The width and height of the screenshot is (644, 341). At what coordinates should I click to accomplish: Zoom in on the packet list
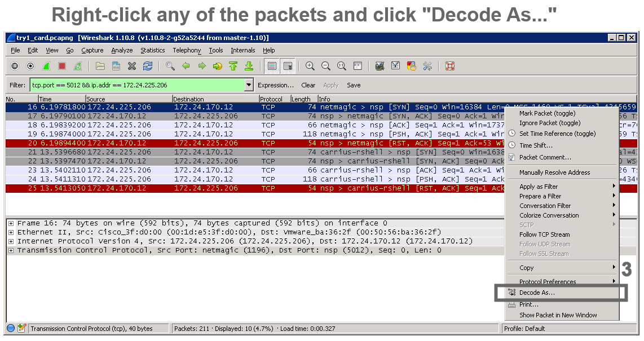309,66
